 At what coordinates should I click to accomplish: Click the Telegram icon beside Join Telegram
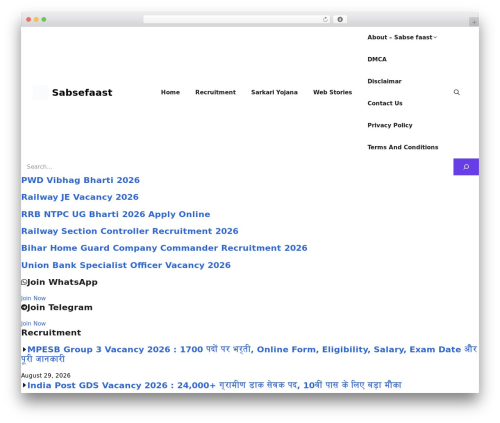pos(24,307)
